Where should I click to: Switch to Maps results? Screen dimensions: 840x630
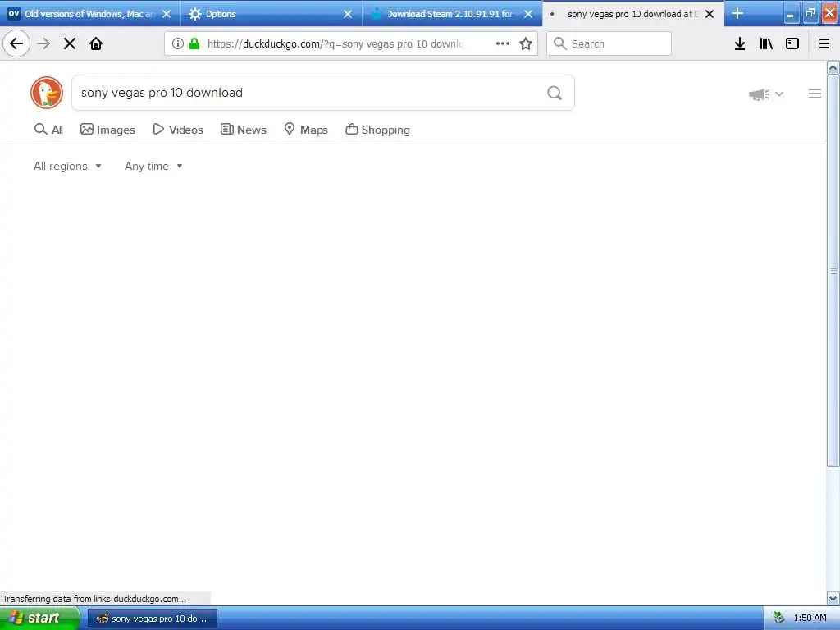coord(306,129)
